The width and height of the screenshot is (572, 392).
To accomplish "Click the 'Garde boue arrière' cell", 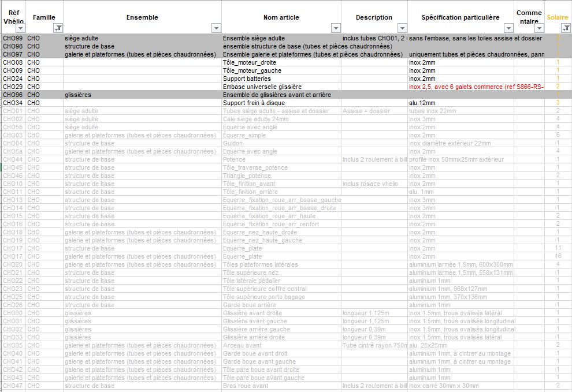I will pyautogui.click(x=281, y=305).
